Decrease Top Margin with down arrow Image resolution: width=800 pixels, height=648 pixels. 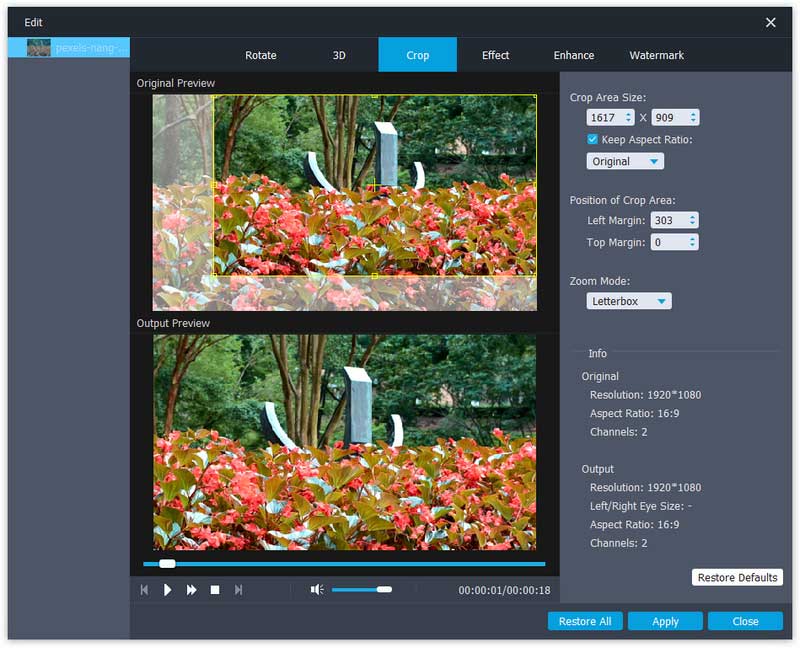pyautogui.click(x=692, y=246)
